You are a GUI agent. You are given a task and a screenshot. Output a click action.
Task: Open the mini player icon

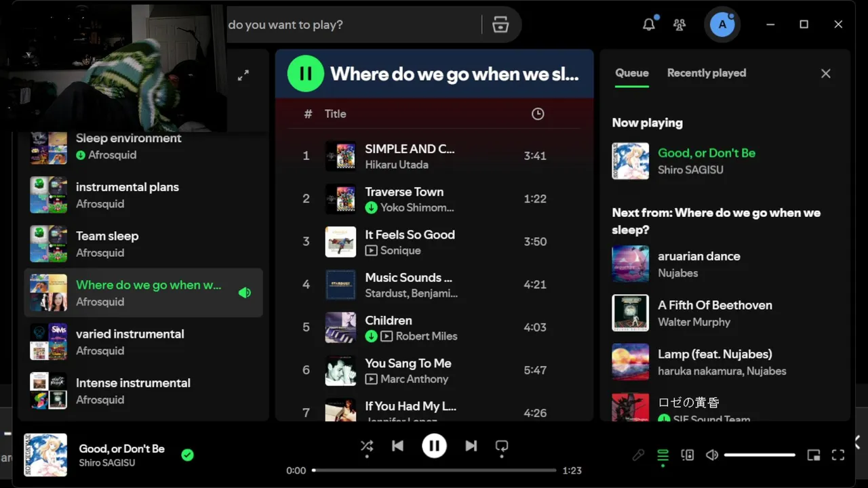point(814,455)
